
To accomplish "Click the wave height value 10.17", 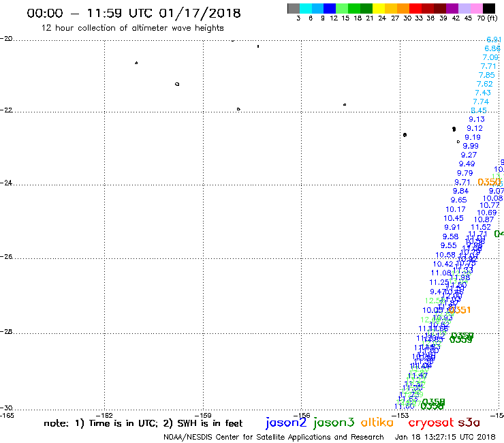I will pos(456,209).
